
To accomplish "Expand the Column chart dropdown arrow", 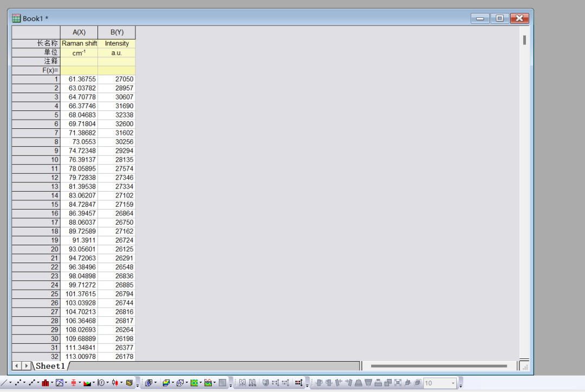I will pos(53,383).
